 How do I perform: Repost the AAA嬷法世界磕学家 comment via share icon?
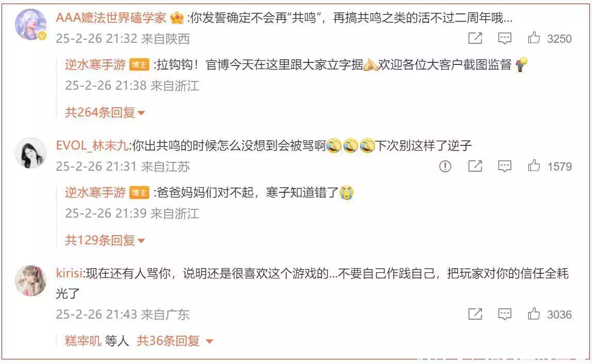(x=475, y=38)
